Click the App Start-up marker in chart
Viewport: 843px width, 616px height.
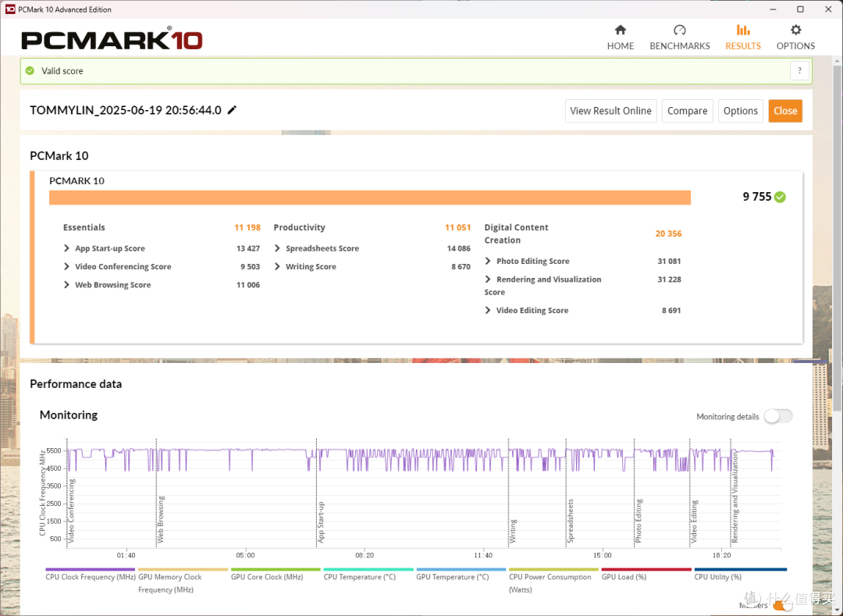[321, 522]
